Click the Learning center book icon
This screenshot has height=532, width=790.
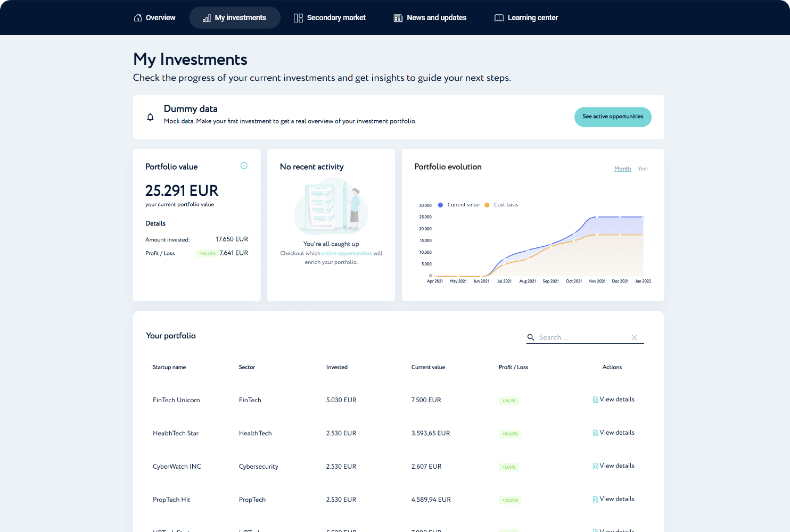point(499,18)
